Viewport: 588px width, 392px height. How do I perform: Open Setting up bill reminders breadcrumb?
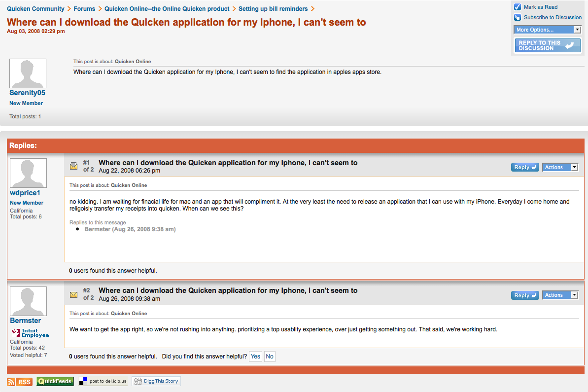273,8
